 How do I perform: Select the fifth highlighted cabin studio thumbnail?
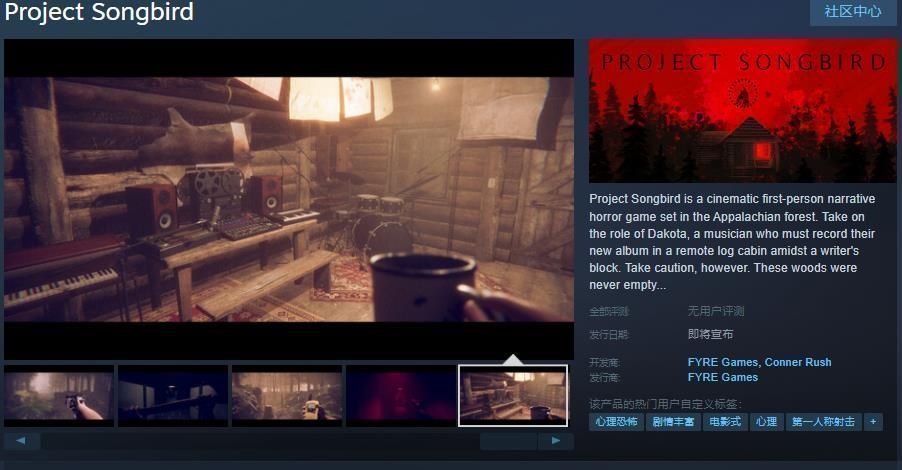[x=513, y=396]
